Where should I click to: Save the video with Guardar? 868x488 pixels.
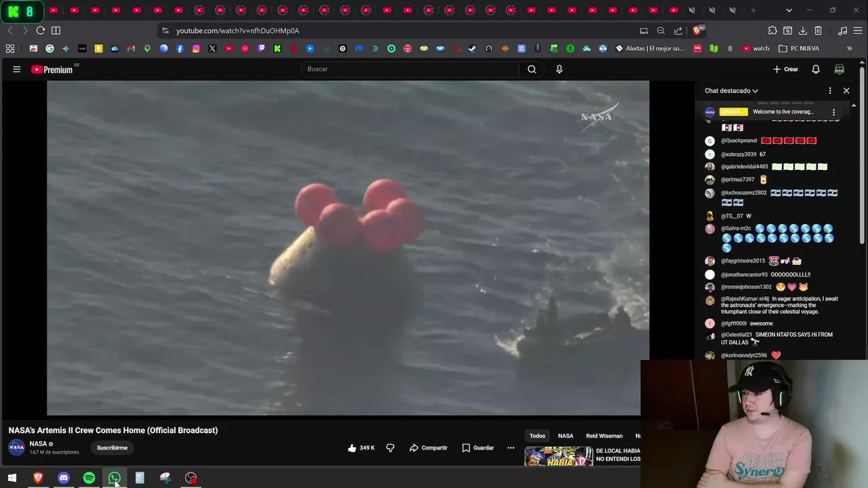point(478,448)
